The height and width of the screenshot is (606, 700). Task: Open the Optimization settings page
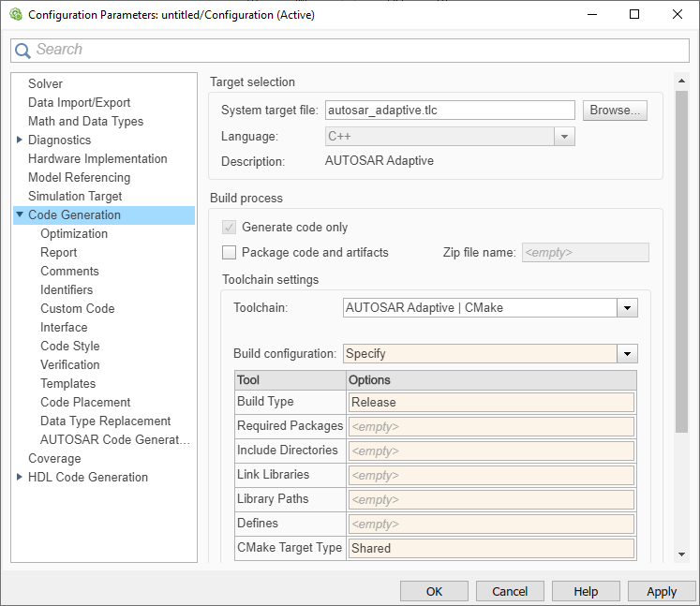pyautogui.click(x=74, y=234)
